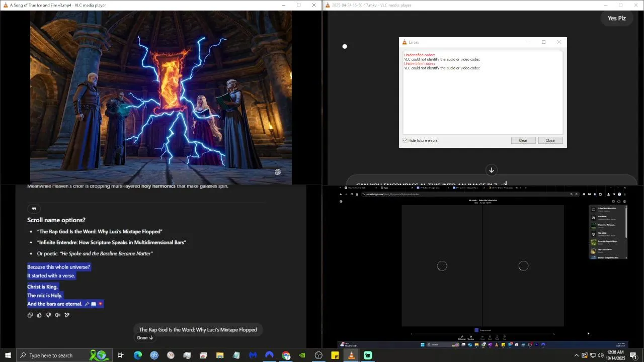
Task: Open File Explorer from the taskbar
Action: [x=220, y=355]
